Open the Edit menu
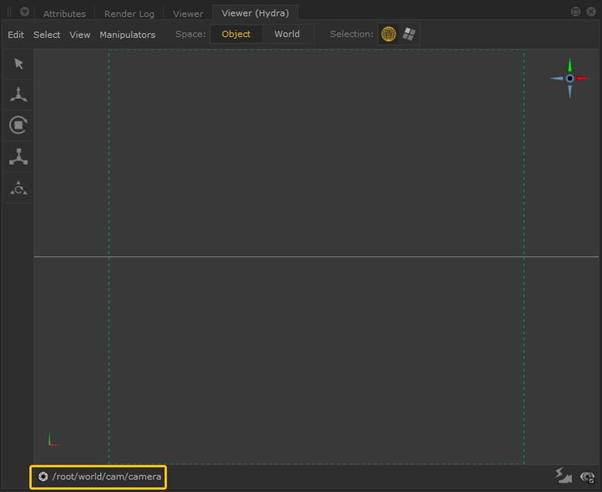 [x=16, y=35]
